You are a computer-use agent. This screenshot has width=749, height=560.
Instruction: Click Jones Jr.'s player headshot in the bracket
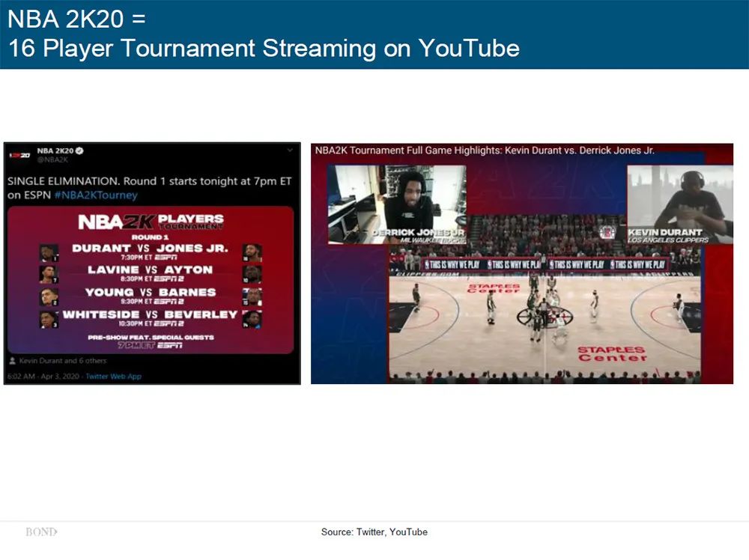(252, 253)
